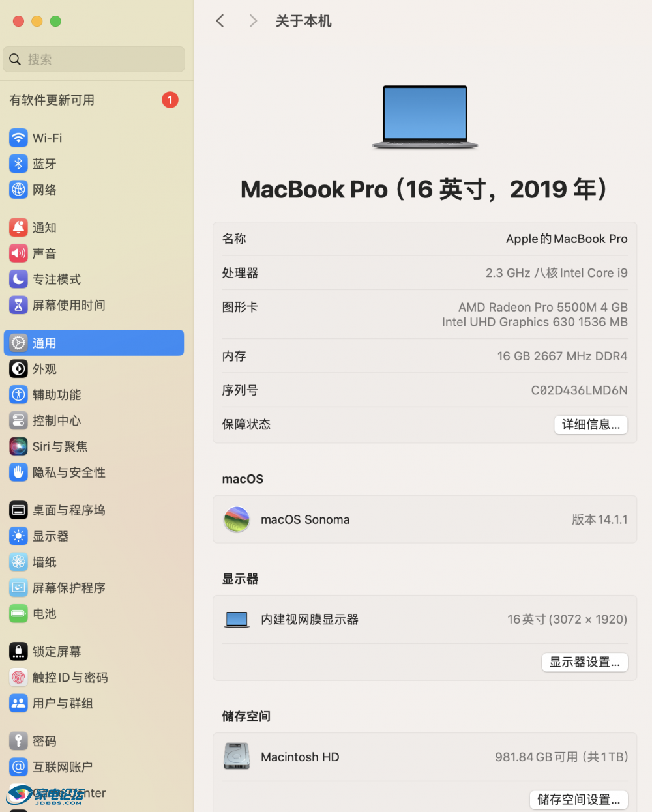Open the 蓝牙 Bluetooth icon
Viewport: 652px width, 812px height.
click(x=18, y=164)
